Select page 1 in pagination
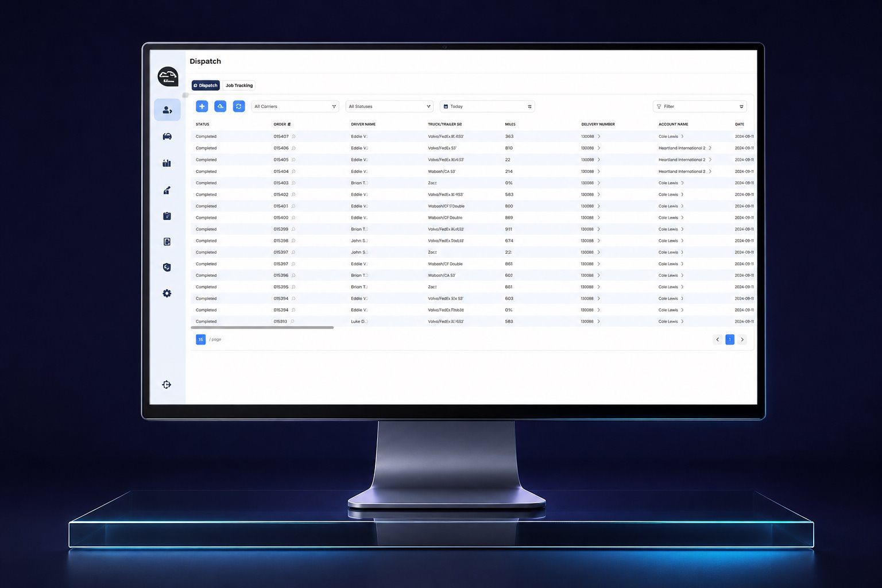882x588 pixels. click(730, 339)
